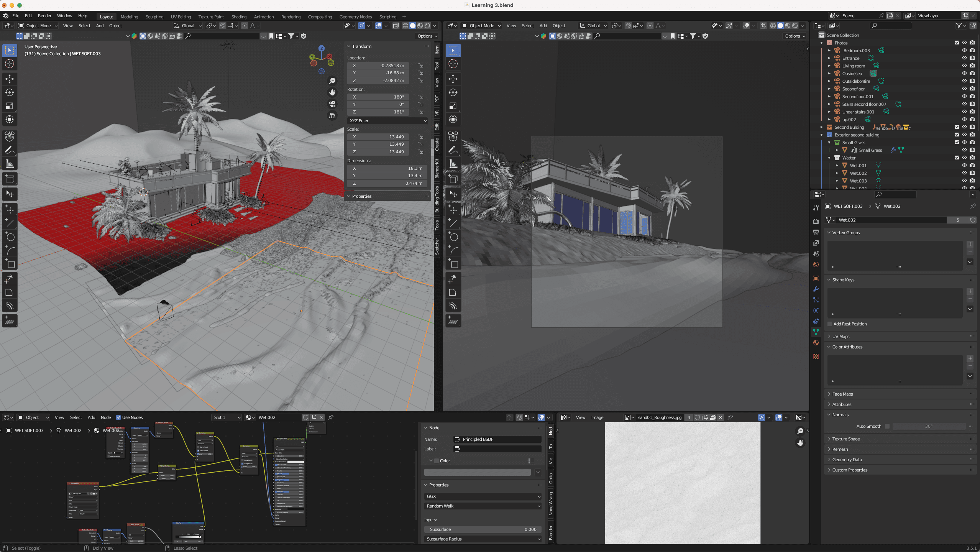Switch to the Shading workspace tab
The width and height of the screenshot is (980, 552).
tap(239, 16)
